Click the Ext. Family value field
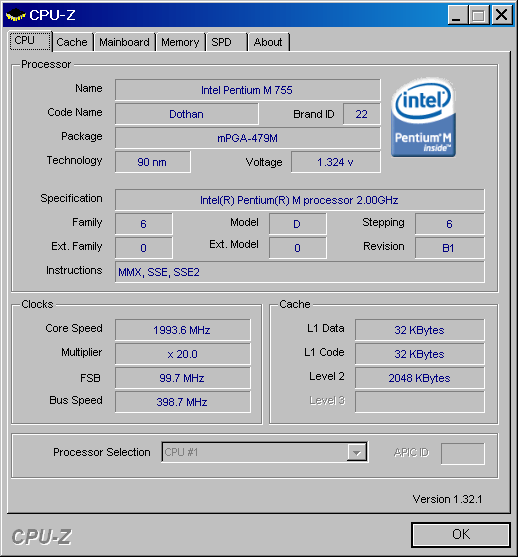 [x=144, y=248]
